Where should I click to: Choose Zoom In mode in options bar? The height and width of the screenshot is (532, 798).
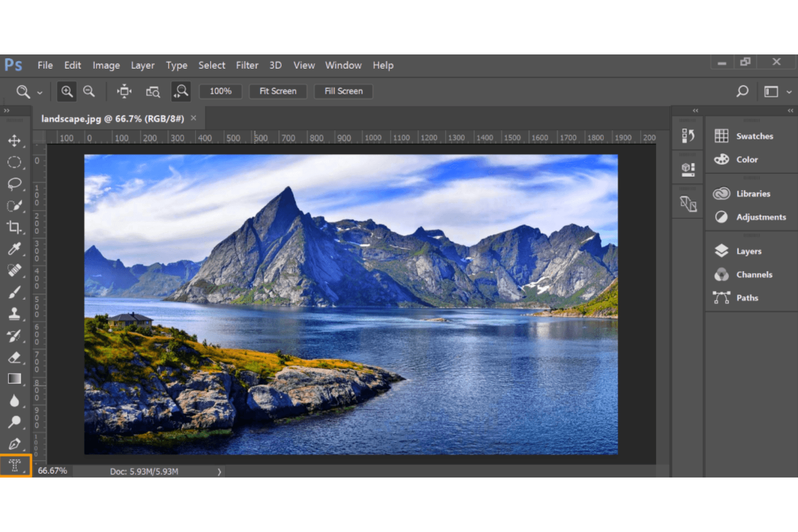[67, 91]
